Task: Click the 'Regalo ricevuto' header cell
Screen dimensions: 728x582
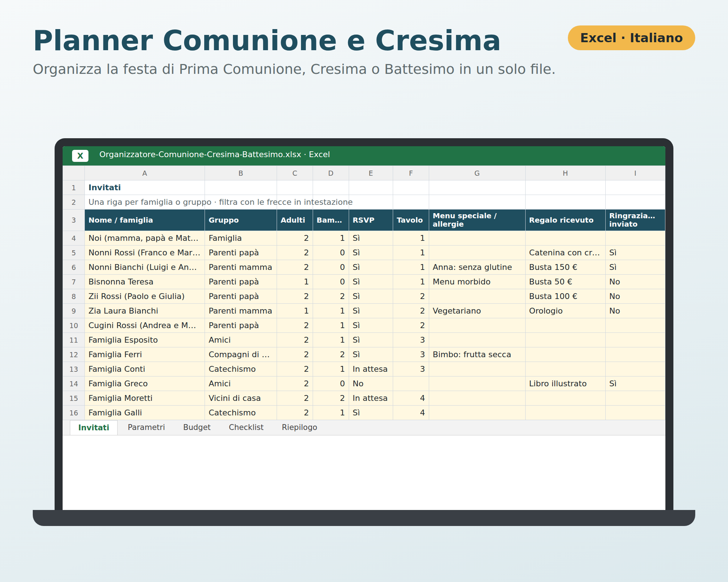Action: coord(565,220)
